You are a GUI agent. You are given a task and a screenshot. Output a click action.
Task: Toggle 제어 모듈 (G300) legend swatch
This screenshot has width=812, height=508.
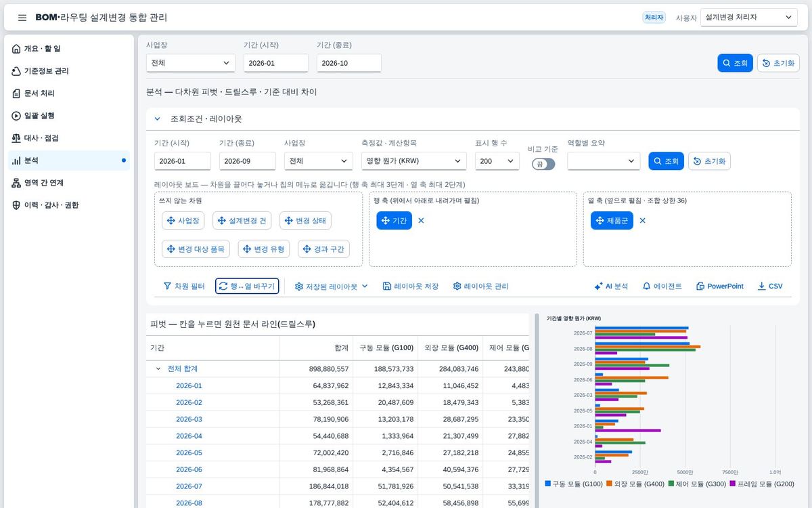pos(671,484)
